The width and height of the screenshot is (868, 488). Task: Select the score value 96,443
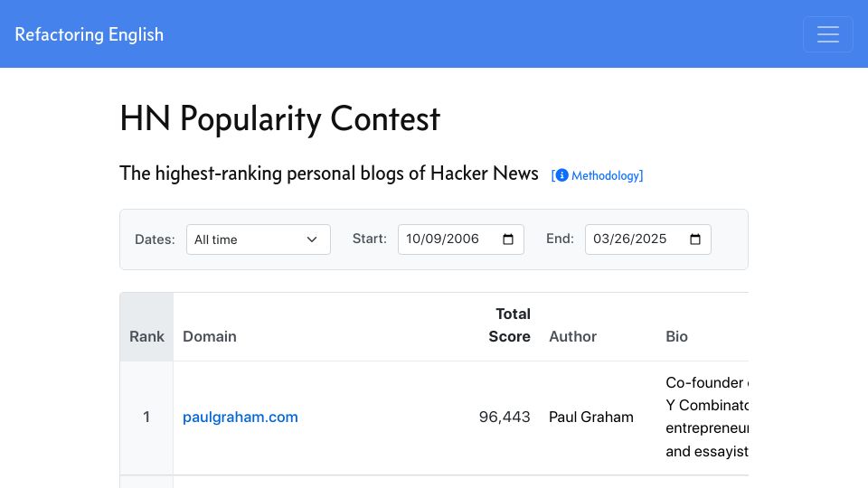505,417
